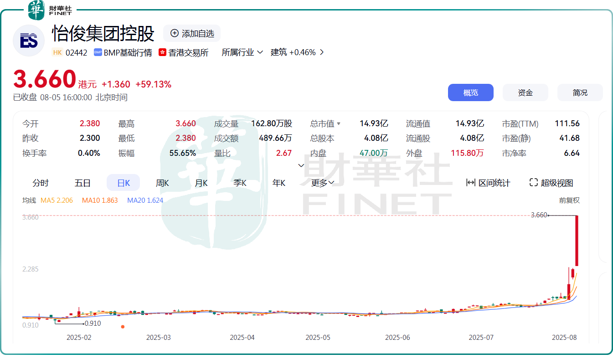Click the 超级视图 fullscreen icon

tap(533, 183)
